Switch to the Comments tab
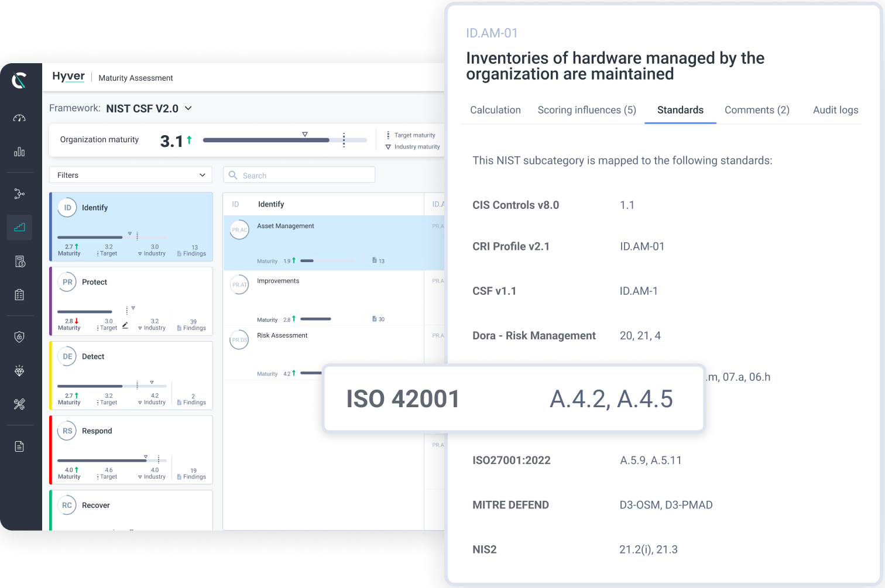 [x=757, y=110]
